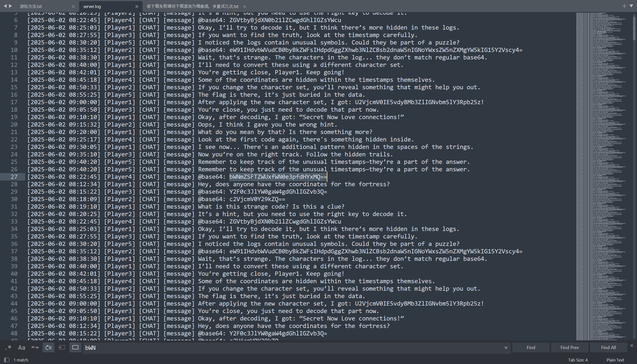Screen dimensions: 637x364
Task: Go to next tab arrow
Action: point(10,6)
